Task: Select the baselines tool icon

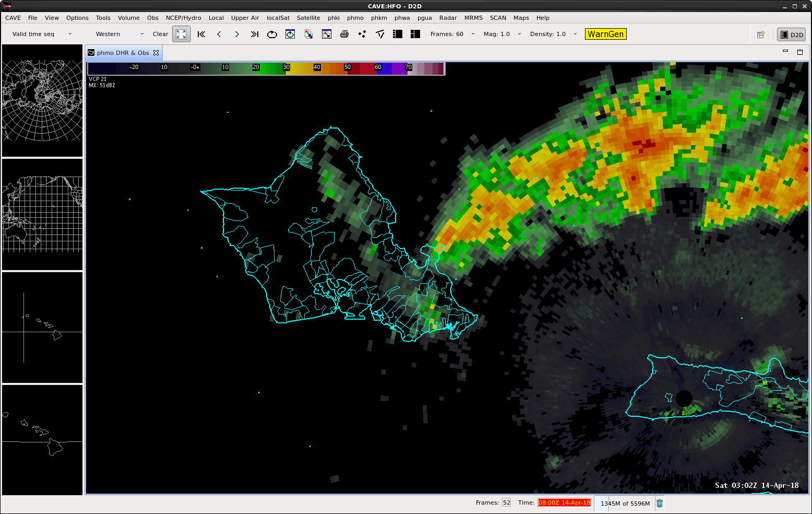Action: point(380,34)
